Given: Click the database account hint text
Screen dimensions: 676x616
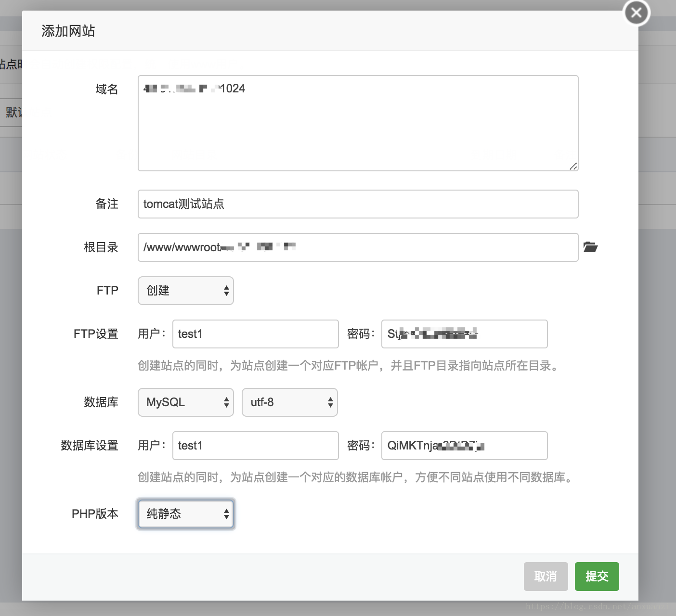Looking at the screenshot, I should pyautogui.click(x=355, y=478).
